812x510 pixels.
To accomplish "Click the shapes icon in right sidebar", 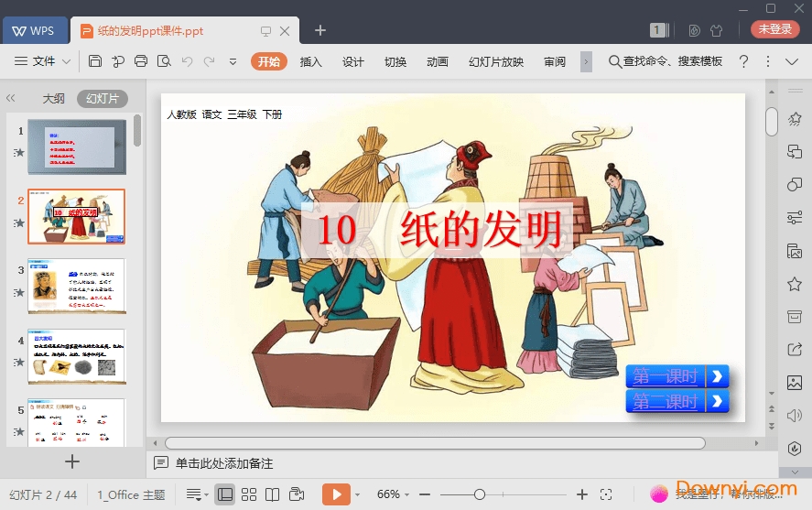I will click(795, 185).
